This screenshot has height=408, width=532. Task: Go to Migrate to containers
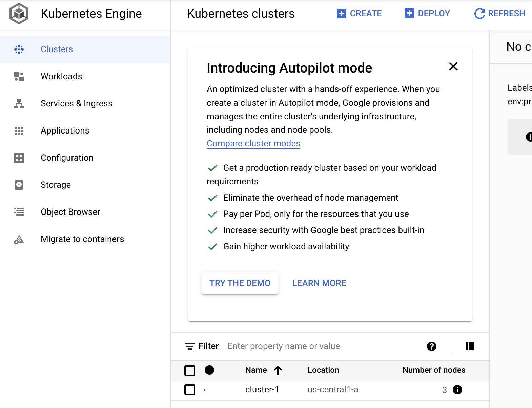(x=85, y=239)
